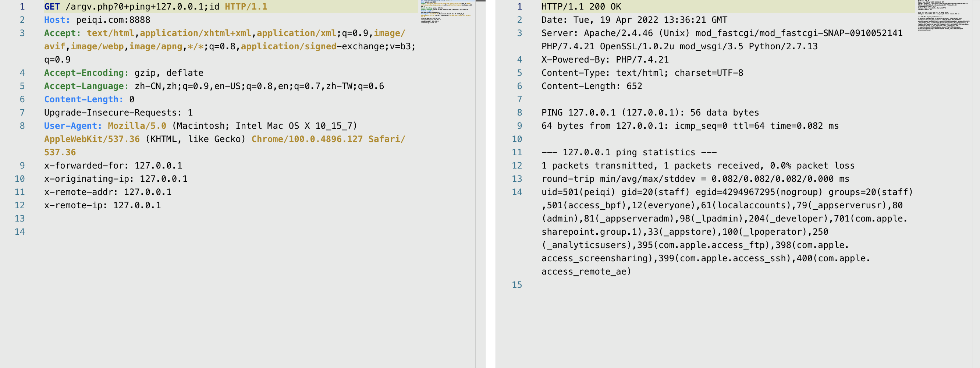This screenshot has width=980, height=368.
Task: Click the x-originating-ip: 127.0.0.1 header
Action: point(116,179)
